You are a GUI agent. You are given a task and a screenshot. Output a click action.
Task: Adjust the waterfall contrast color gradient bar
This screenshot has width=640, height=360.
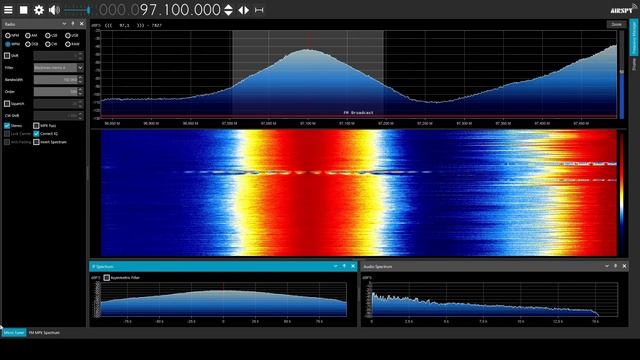pyautogui.click(x=622, y=193)
